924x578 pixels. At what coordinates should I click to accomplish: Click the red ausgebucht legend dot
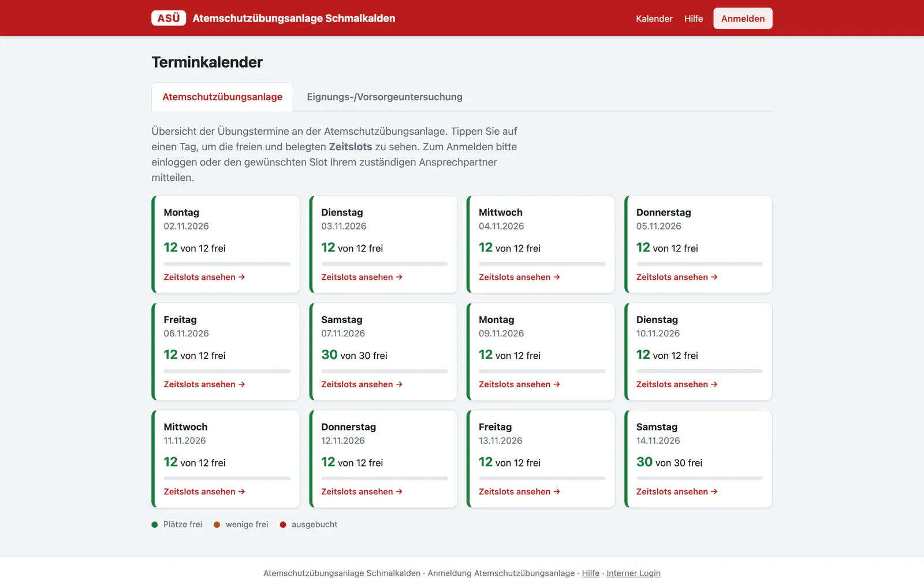coord(283,525)
